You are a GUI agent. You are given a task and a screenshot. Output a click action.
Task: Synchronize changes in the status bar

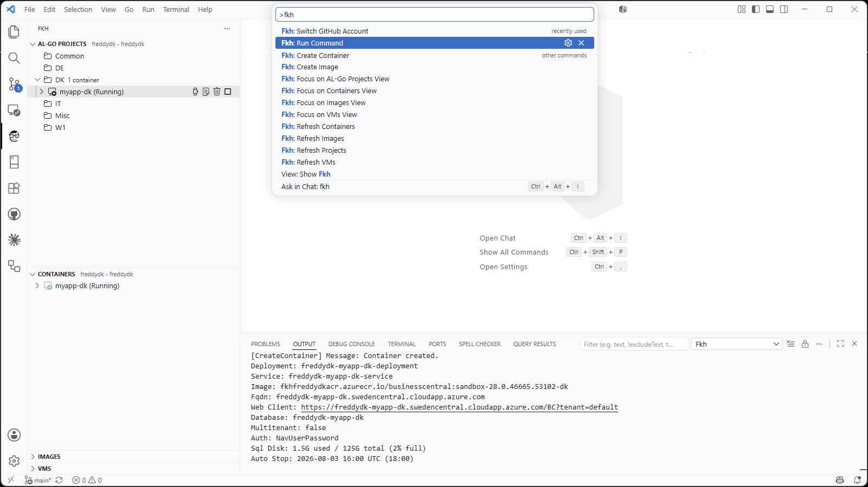[59, 480]
